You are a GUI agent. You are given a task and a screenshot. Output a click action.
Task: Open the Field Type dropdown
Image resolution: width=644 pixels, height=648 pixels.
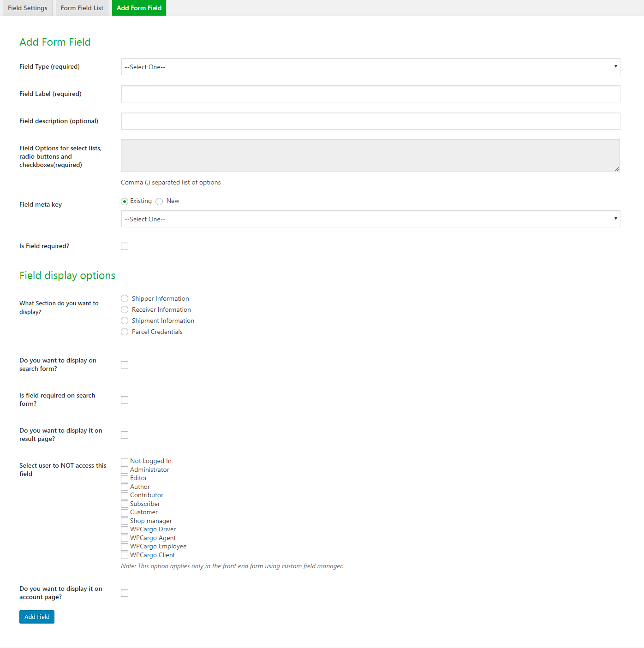click(x=370, y=67)
